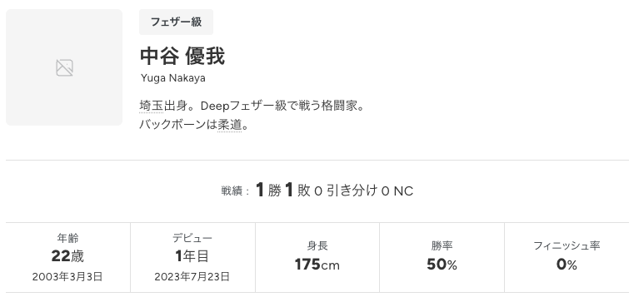Image resolution: width=644 pixels, height=302 pixels.
Task: Click the 0 NC no-contest count
Action: click(x=397, y=191)
